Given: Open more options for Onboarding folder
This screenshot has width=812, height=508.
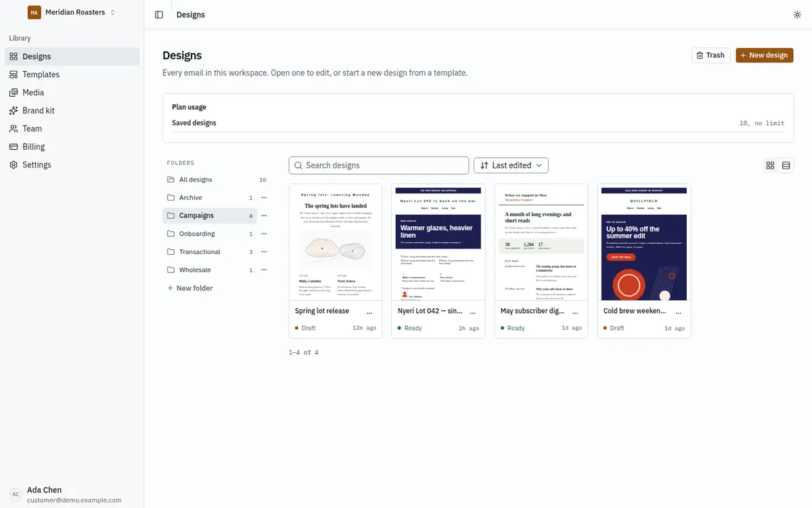Looking at the screenshot, I should click(264, 234).
